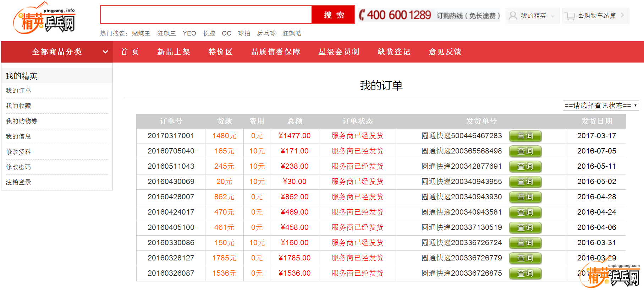This screenshot has height=291, width=644.
Task: Click inside the search input field
Action: coord(206,15)
